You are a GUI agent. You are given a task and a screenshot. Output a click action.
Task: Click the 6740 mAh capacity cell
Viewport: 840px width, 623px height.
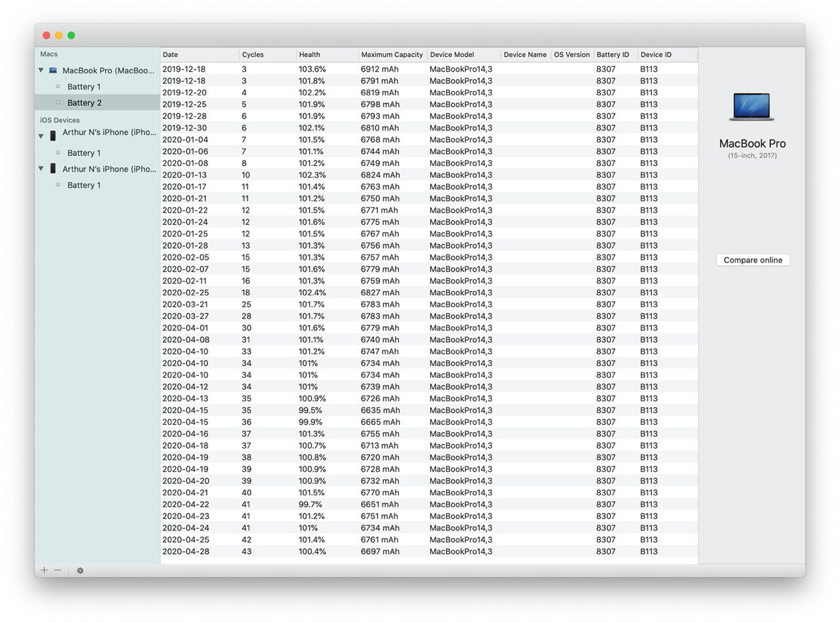[x=380, y=340]
